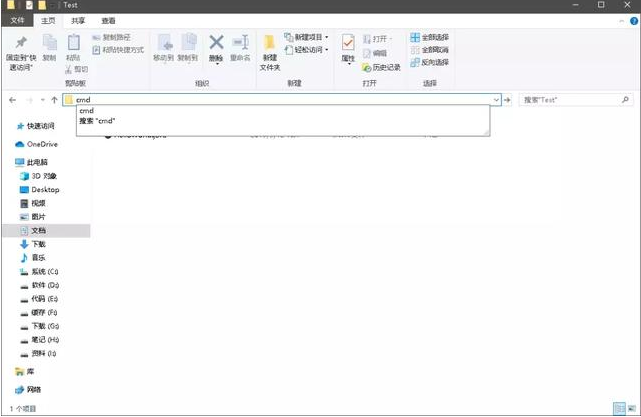The image size is (641, 417).
Task: Open the 轻松访问 dropdown menu
Action: pyautogui.click(x=308, y=49)
